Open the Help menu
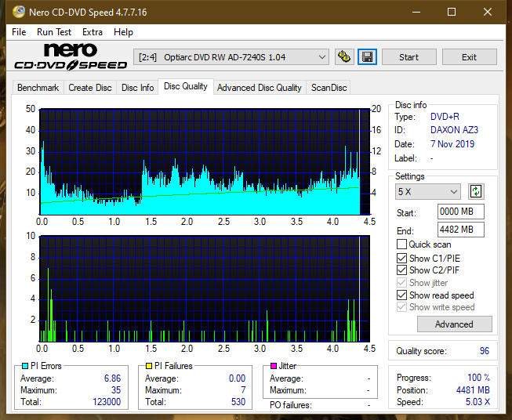 click(x=123, y=32)
